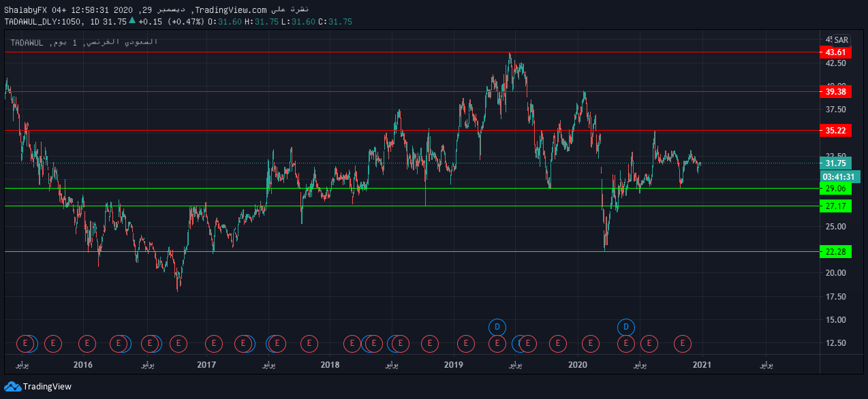Open the SAR currency selector

pyautogui.click(x=841, y=40)
